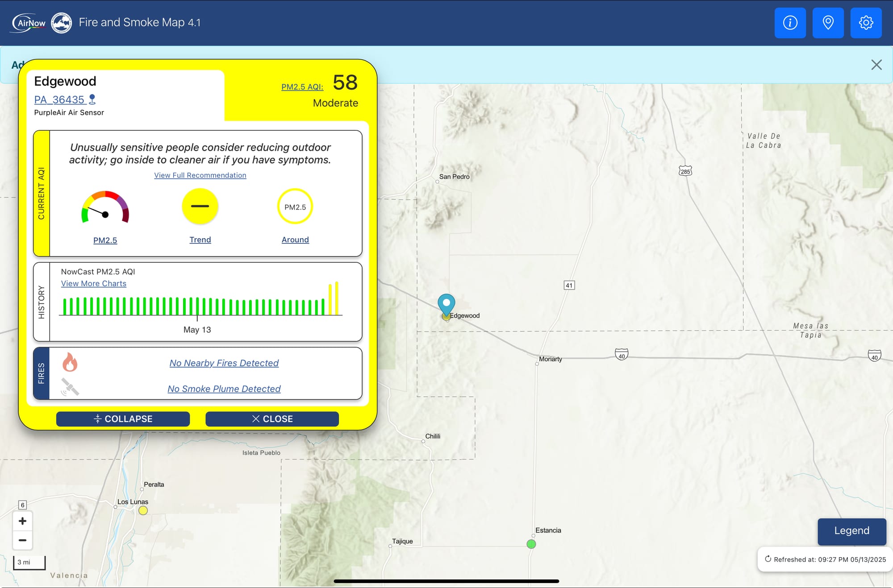Click the PM2.5 Around circle icon
893x588 pixels.
295,207
